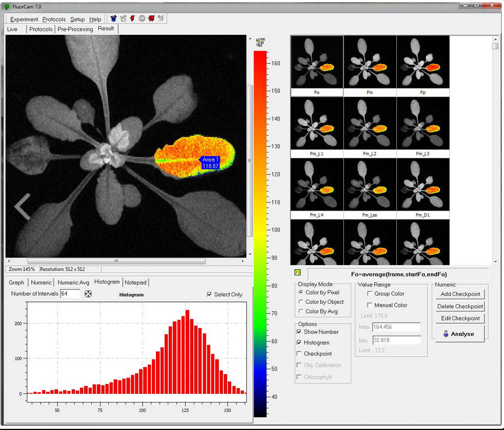Screen dimensions: 504x430
Task: Click the formula text Fo=average(frame,startFo,endFo)
Action: pos(399,275)
